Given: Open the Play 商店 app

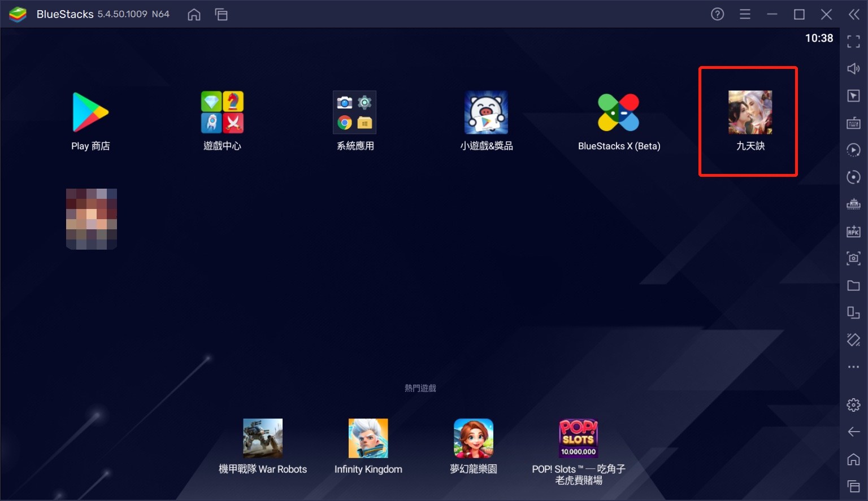Looking at the screenshot, I should 90,112.
